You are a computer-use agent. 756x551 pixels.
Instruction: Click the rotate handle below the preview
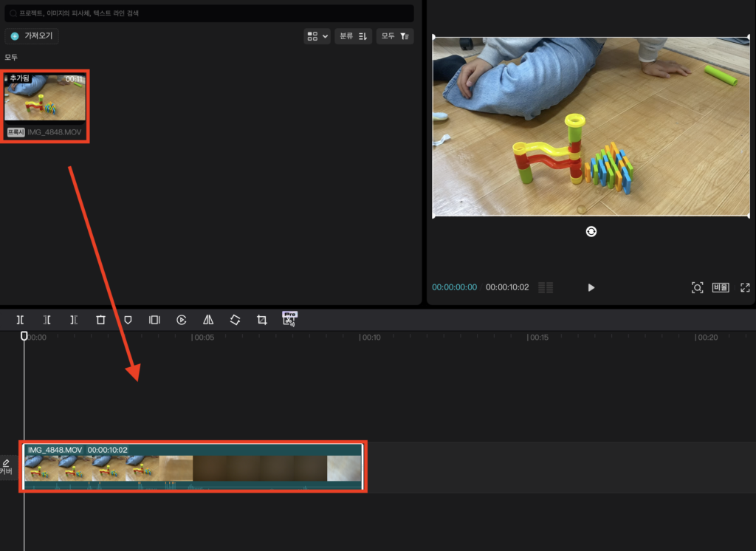(591, 231)
